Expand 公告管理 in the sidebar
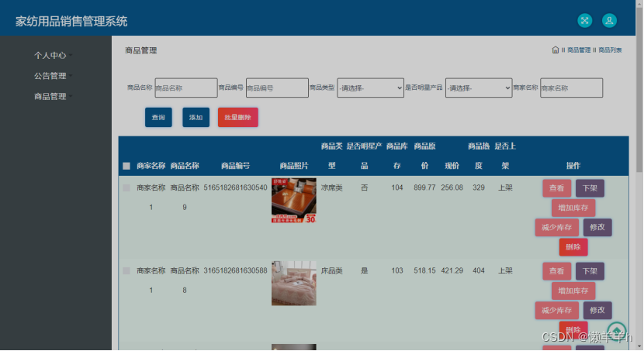Screen dimensions: 644x351 53,76
